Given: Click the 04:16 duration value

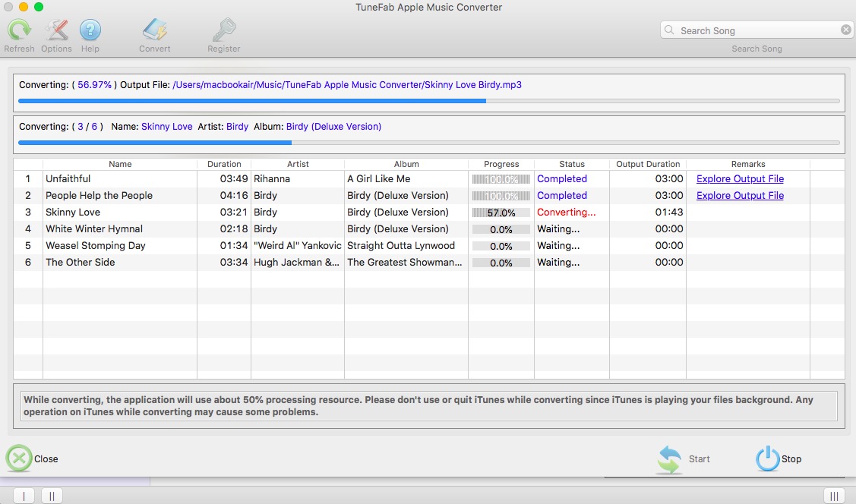Looking at the screenshot, I should (x=234, y=195).
